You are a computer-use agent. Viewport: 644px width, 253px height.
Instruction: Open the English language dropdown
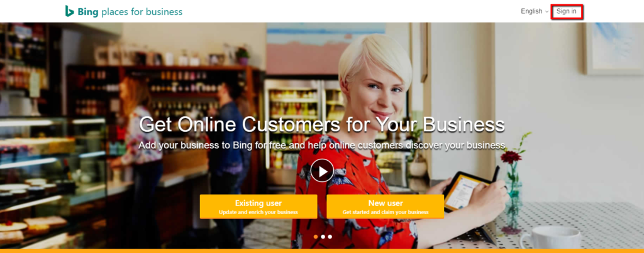pyautogui.click(x=535, y=11)
